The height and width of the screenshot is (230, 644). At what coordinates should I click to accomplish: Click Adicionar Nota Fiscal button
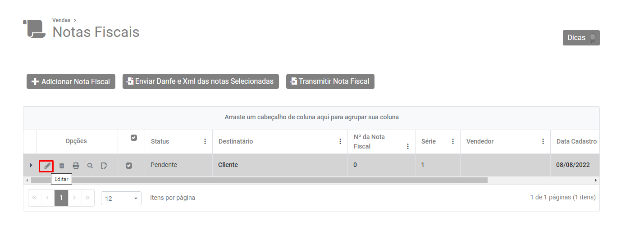point(71,81)
